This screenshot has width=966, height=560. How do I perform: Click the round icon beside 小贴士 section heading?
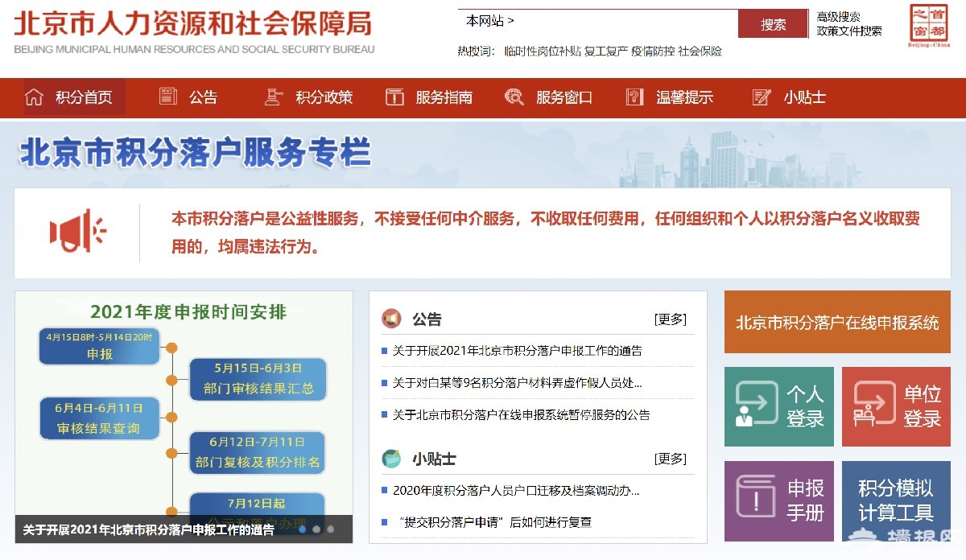(x=391, y=459)
